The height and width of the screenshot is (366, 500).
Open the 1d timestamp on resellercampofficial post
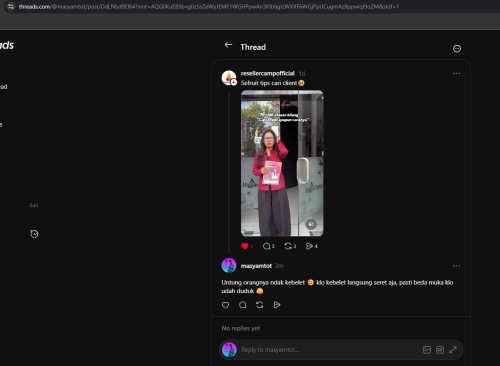302,74
